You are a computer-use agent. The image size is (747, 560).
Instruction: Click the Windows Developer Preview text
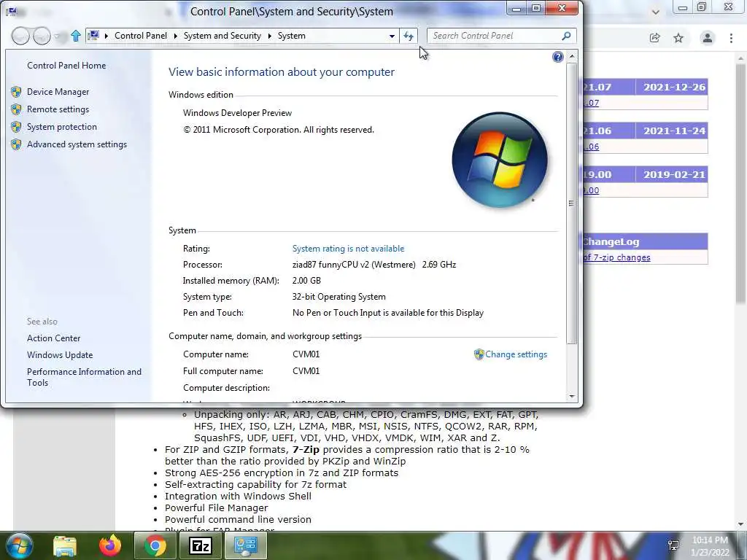click(237, 113)
